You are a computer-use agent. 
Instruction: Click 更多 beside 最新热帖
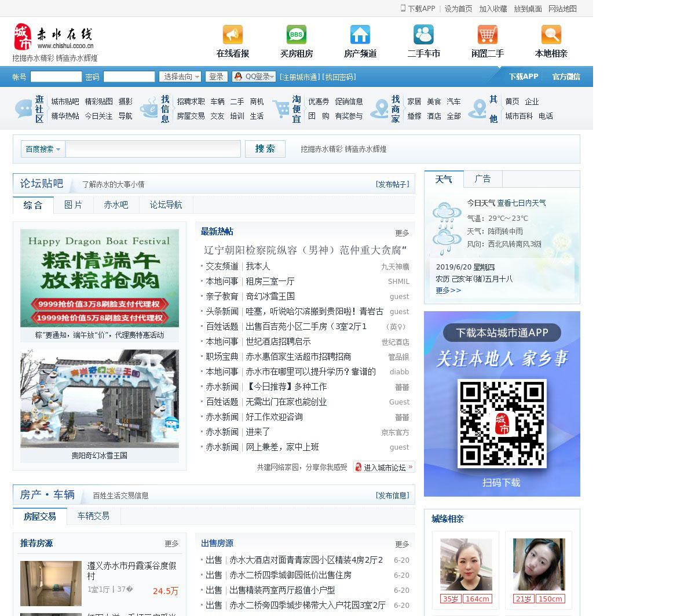click(402, 233)
